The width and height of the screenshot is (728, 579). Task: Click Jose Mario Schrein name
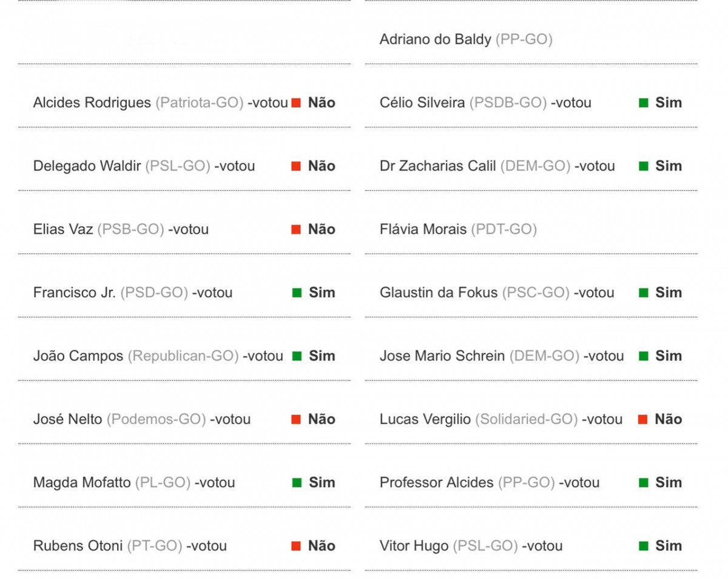(442, 356)
